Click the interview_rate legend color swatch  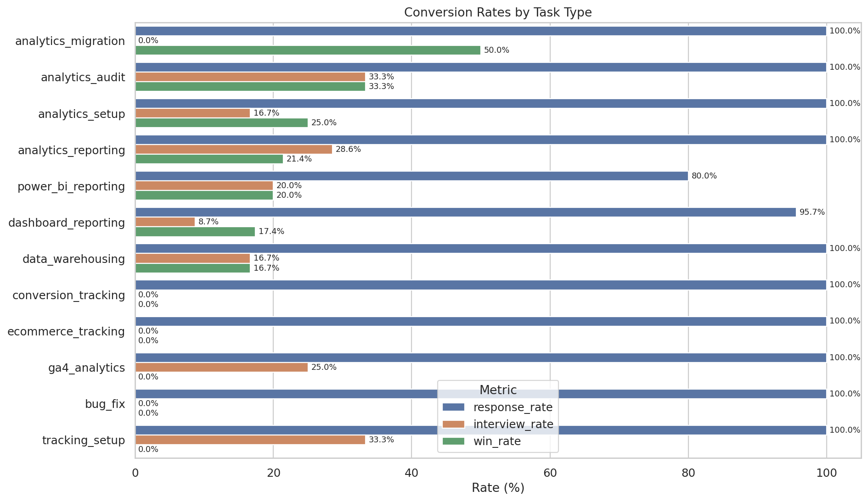point(453,424)
